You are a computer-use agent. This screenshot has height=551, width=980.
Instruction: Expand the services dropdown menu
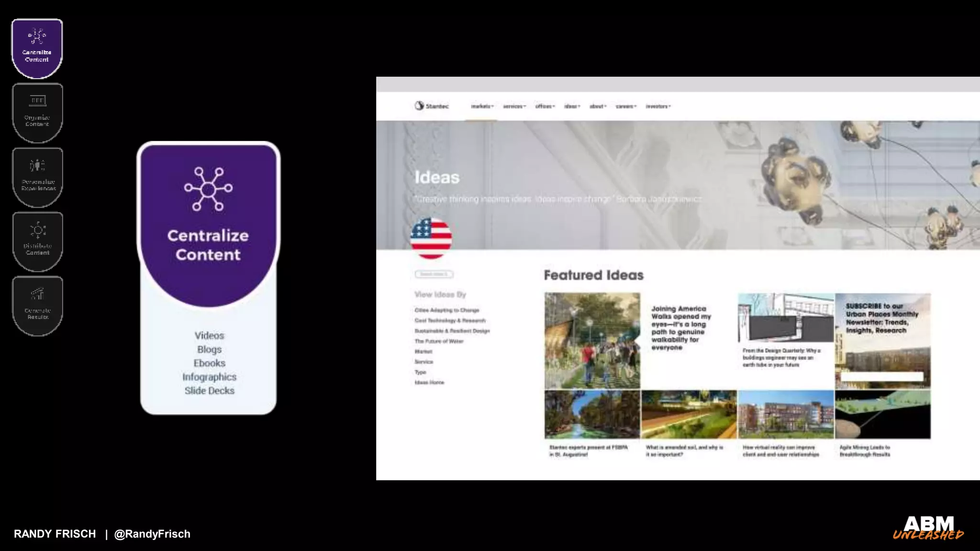[x=514, y=106]
